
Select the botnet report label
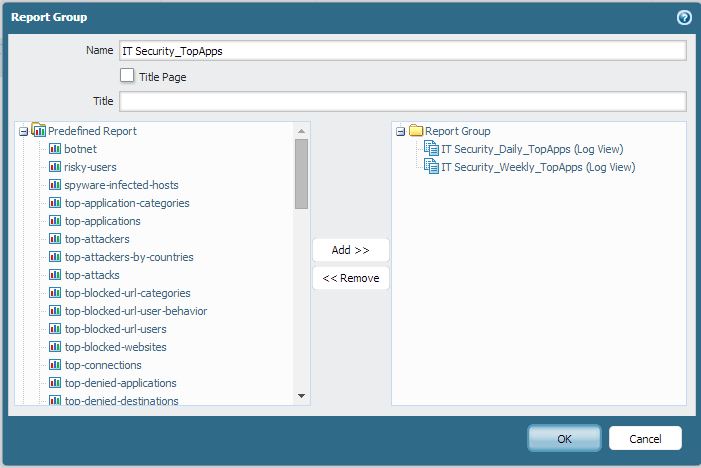pos(80,149)
